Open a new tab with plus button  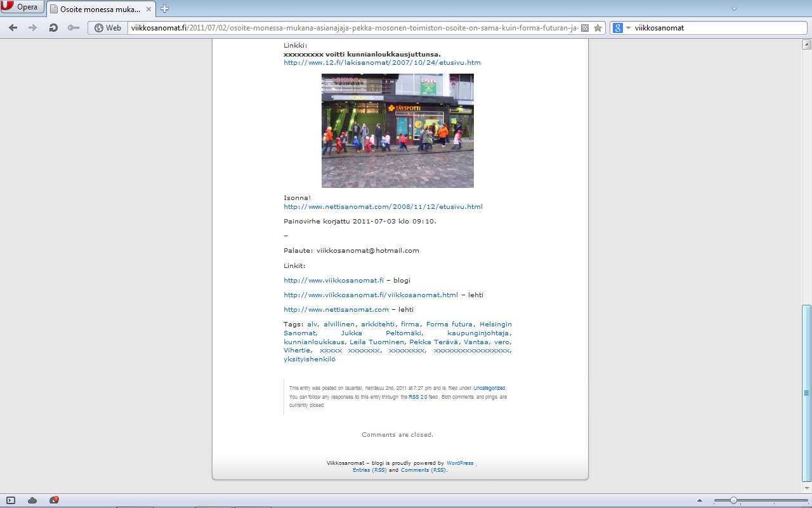point(165,9)
